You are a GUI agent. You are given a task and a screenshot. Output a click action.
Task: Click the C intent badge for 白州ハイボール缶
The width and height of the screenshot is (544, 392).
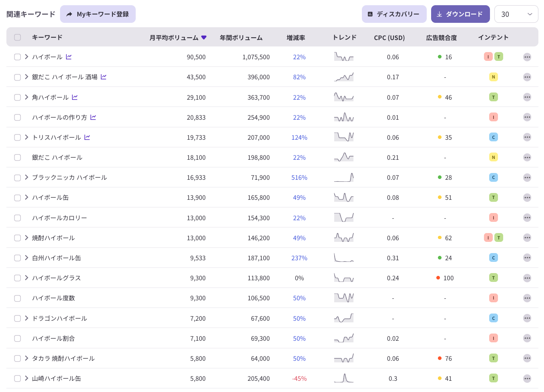pyautogui.click(x=494, y=258)
